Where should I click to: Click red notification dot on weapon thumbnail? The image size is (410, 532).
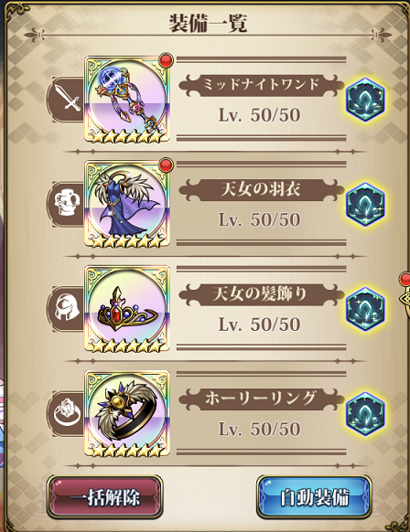(x=167, y=60)
